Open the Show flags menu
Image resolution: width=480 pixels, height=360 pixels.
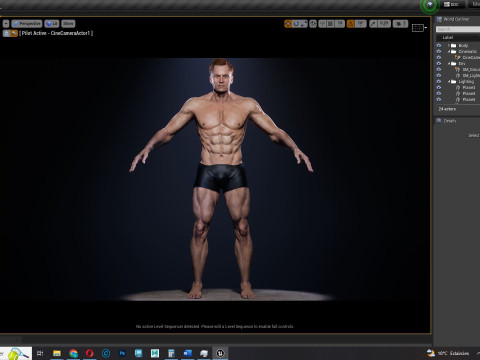pos(68,24)
